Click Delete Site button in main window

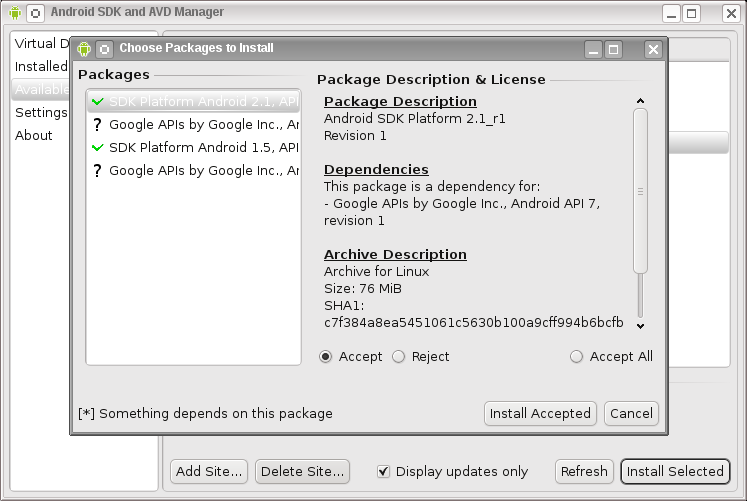click(303, 471)
